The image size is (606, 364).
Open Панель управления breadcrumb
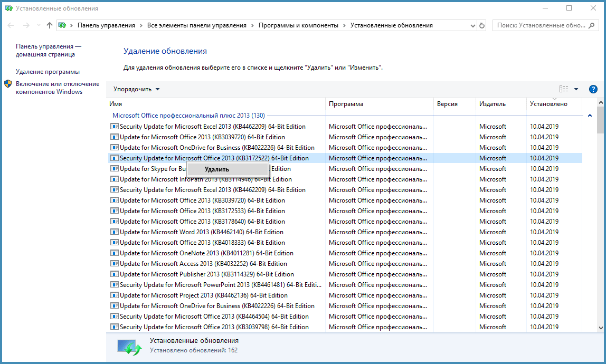click(x=106, y=25)
